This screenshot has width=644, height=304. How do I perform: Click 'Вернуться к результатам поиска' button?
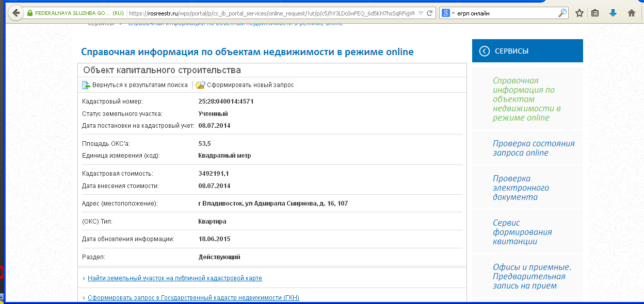[x=135, y=85]
